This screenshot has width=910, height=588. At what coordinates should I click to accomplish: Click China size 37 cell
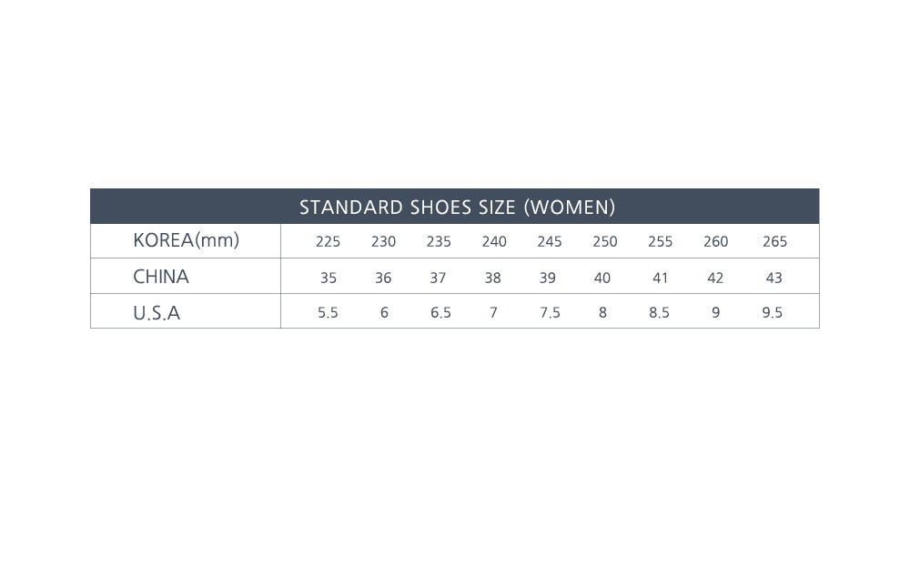pos(438,279)
